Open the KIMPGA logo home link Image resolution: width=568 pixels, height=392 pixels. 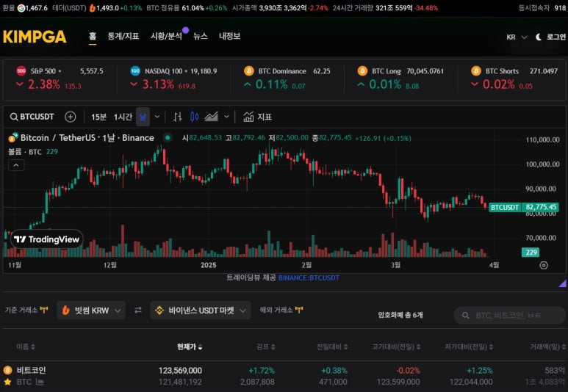pyautogui.click(x=35, y=37)
